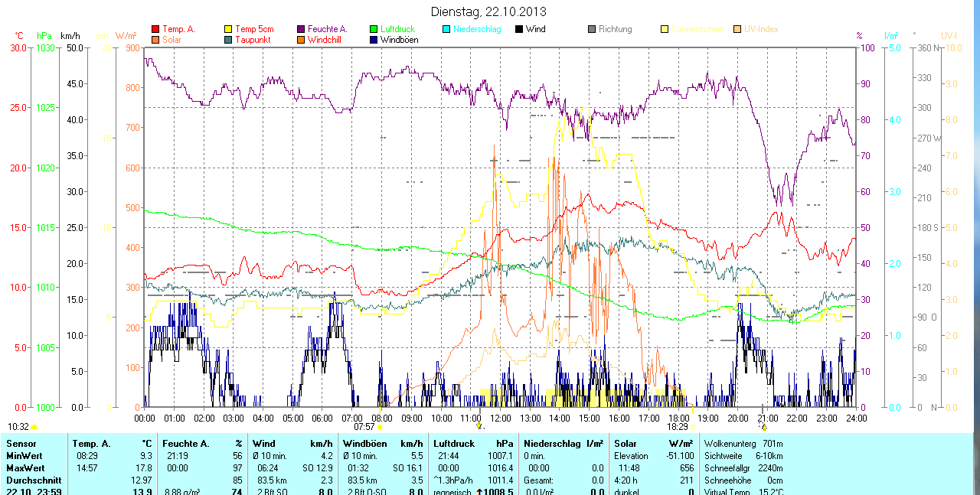Select the gray Richtung legend square
This screenshot has height=495, width=980.
click(x=592, y=29)
